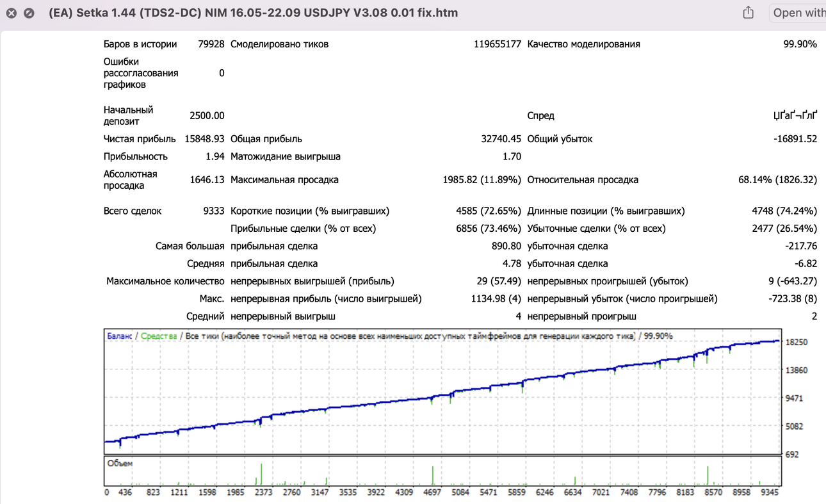Image resolution: width=826 pixels, height=504 pixels.
Task: Click the 18250 value on chart axis
Action: click(796, 342)
